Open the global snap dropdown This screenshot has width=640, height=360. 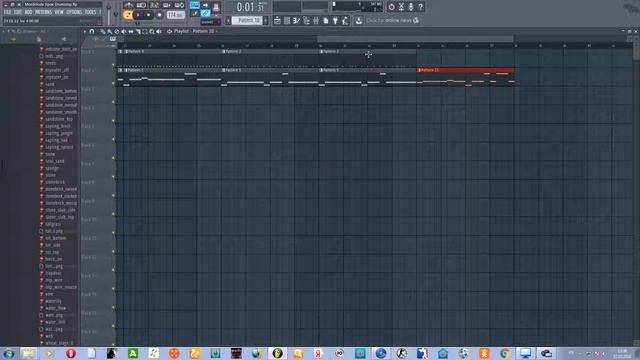[210, 22]
